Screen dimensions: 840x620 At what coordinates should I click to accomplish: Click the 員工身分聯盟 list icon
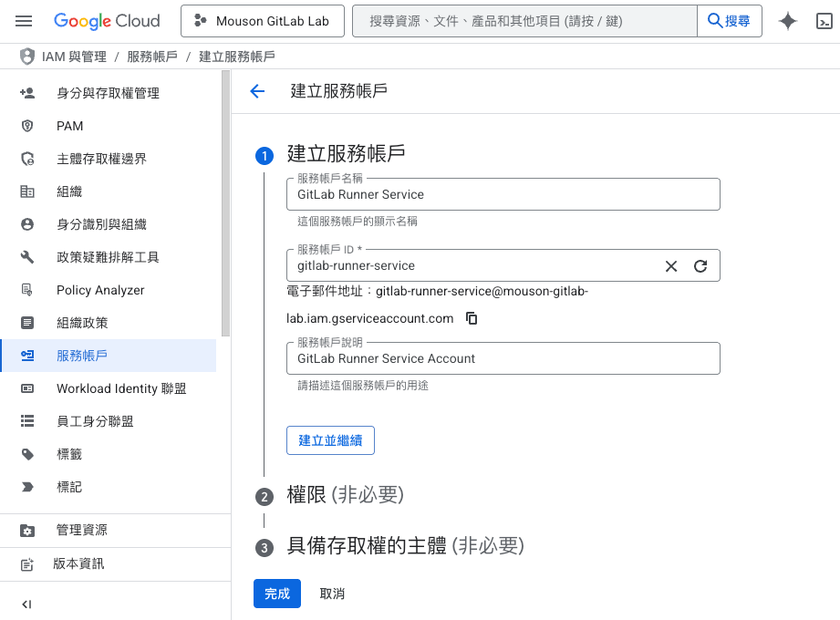pyautogui.click(x=27, y=421)
